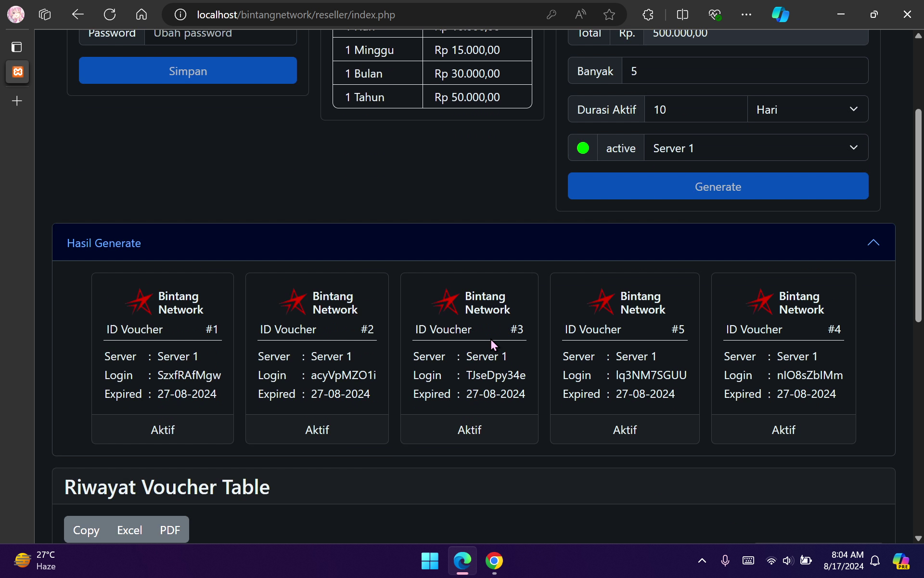Open the tab actions menu icon
This screenshot has width=924, height=578.
coord(17,47)
